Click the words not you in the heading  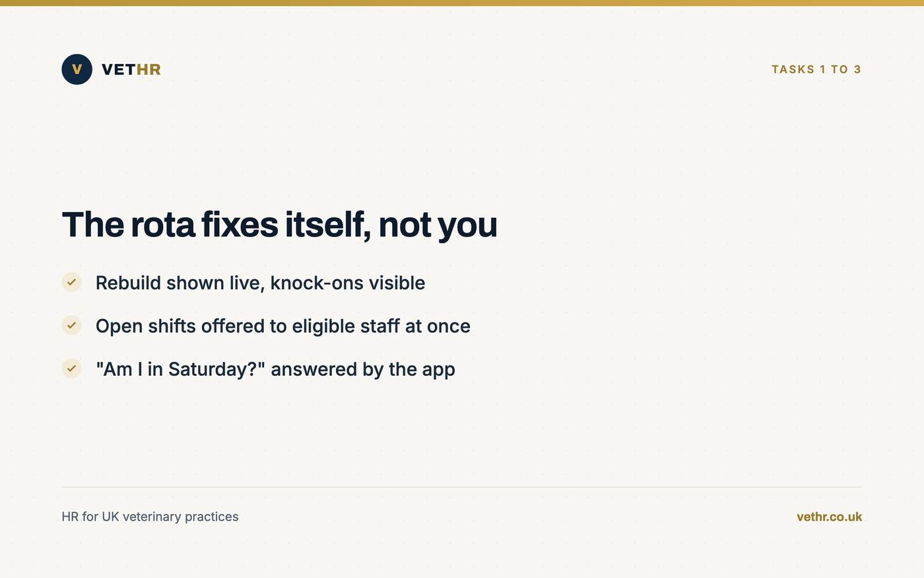(x=438, y=225)
